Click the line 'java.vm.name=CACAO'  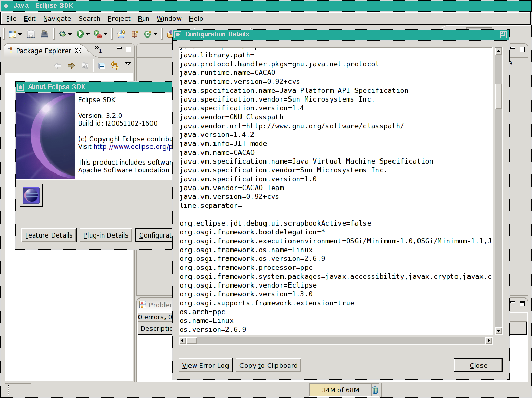[x=217, y=153]
